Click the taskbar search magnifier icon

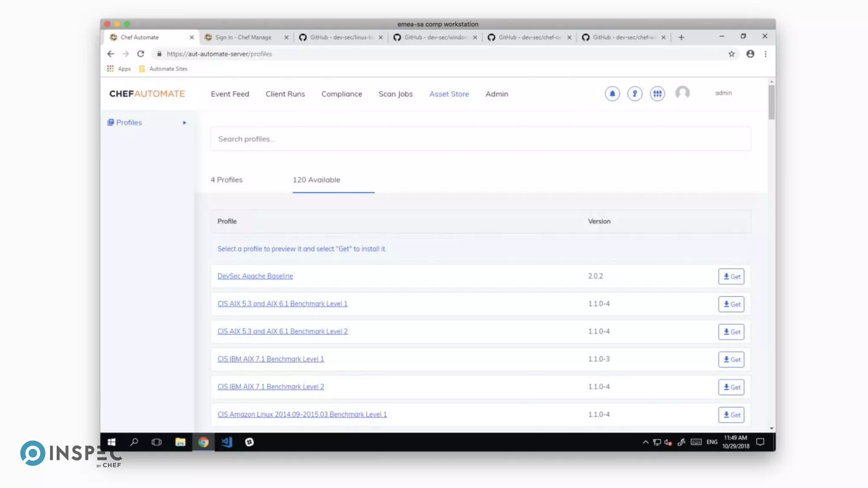[134, 442]
